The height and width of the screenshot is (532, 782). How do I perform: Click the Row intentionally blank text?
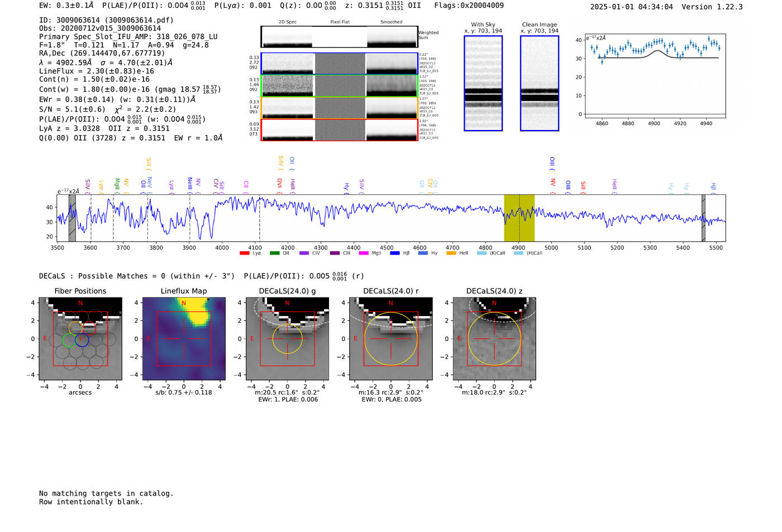[x=91, y=501]
